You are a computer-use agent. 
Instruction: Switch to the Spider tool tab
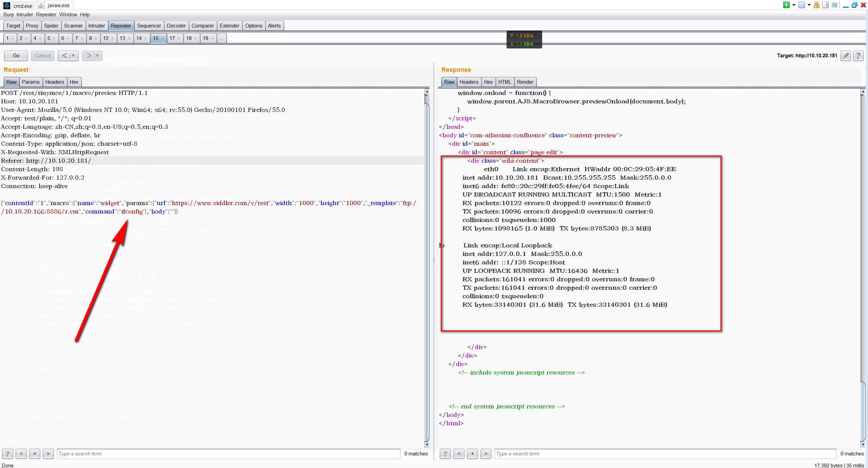[51, 26]
